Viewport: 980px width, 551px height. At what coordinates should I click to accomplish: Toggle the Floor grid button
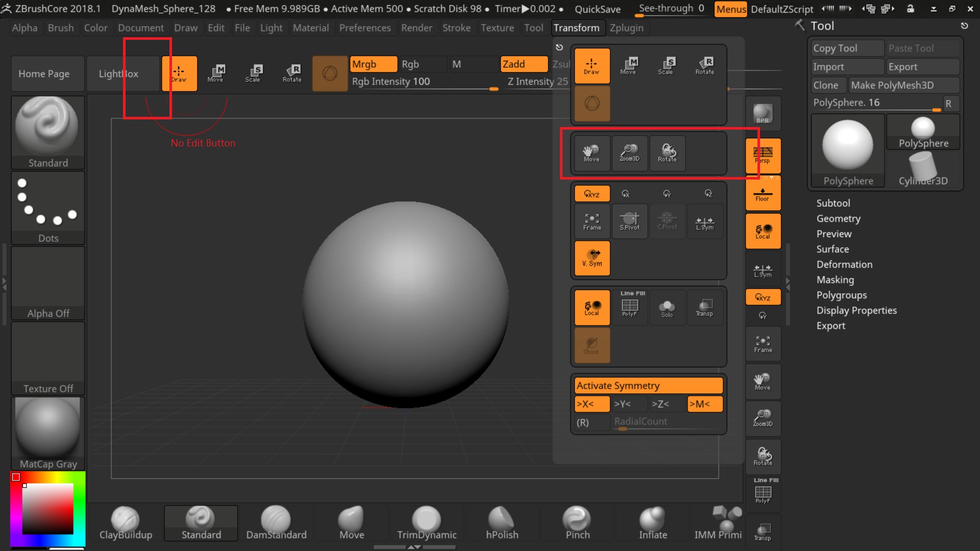763,193
